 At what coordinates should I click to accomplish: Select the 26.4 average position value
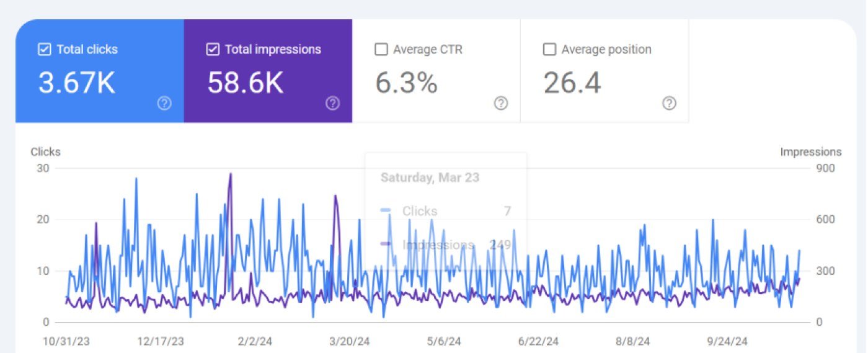click(x=572, y=83)
